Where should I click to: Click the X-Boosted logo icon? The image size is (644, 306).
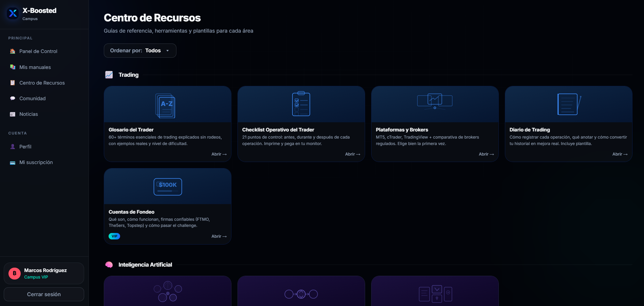click(13, 14)
